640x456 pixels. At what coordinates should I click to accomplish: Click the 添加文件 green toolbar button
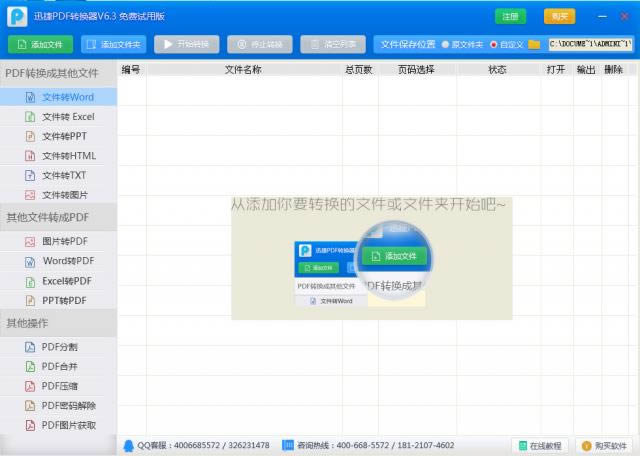point(40,44)
